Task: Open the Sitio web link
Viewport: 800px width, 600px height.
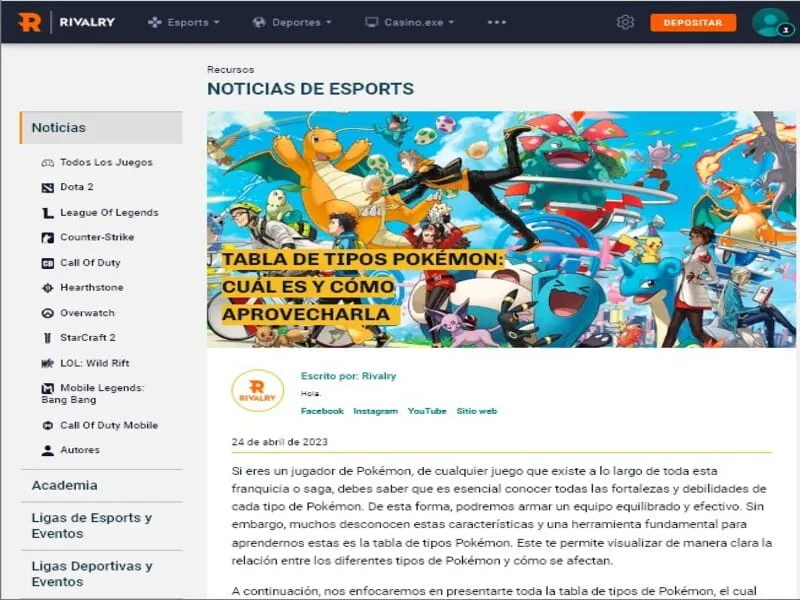Action: pyautogui.click(x=477, y=411)
